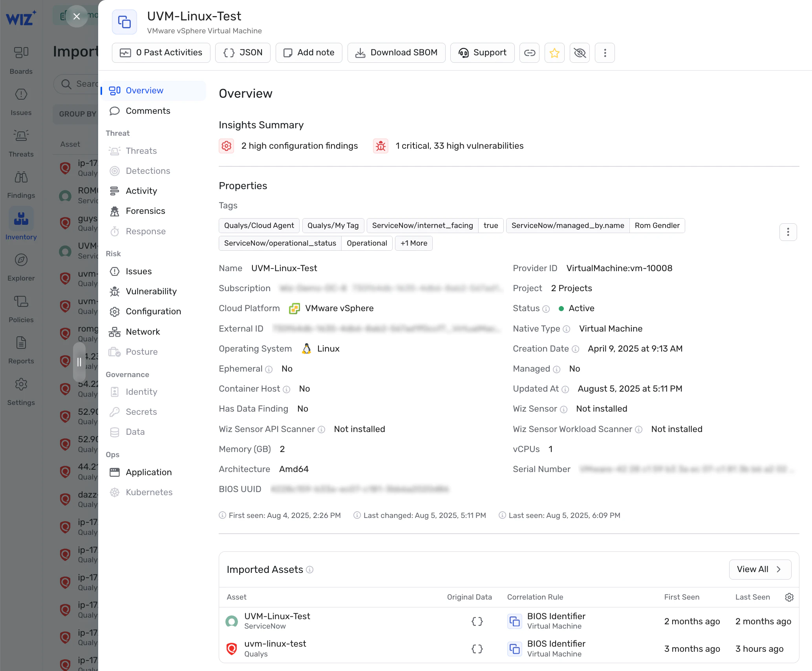The height and width of the screenshot is (671, 812).
Task: Open the Data section
Action: (x=154, y=432)
